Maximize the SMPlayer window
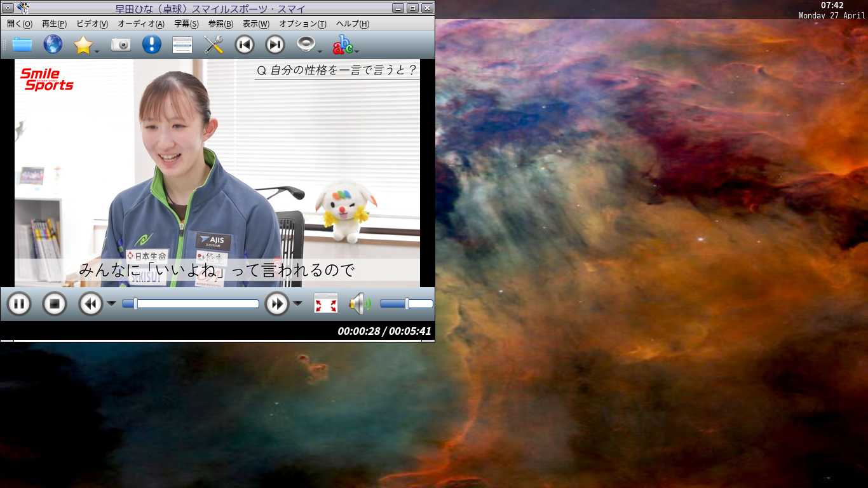Screen dimensions: 868x488 [412, 8]
